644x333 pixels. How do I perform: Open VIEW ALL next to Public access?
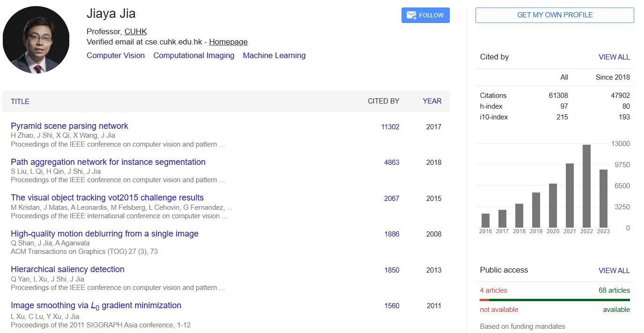click(614, 270)
